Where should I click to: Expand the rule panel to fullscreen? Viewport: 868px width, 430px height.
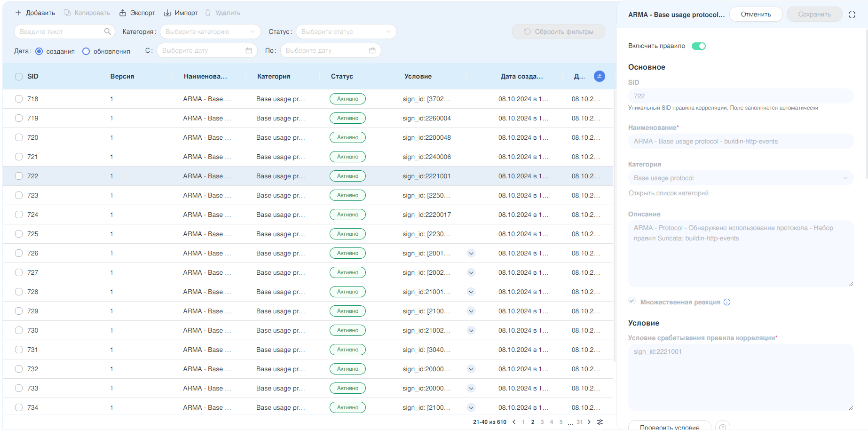852,15
